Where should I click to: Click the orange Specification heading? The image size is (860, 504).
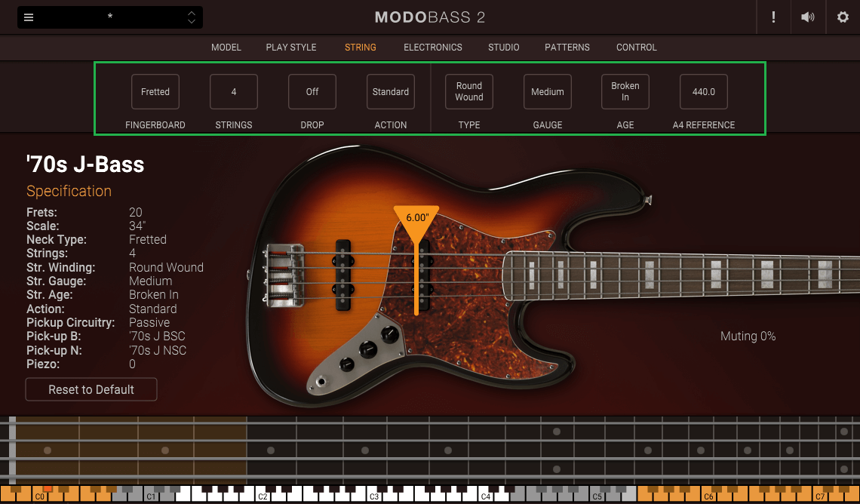pyautogui.click(x=69, y=191)
